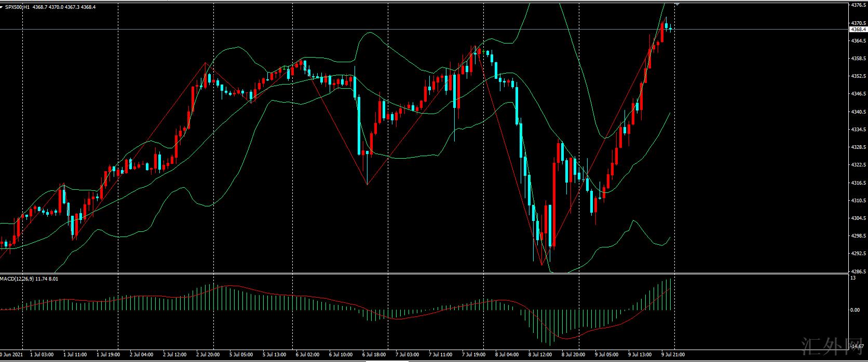Click the 1 Jul 03:00 time label
868x362 pixels.
point(42,355)
